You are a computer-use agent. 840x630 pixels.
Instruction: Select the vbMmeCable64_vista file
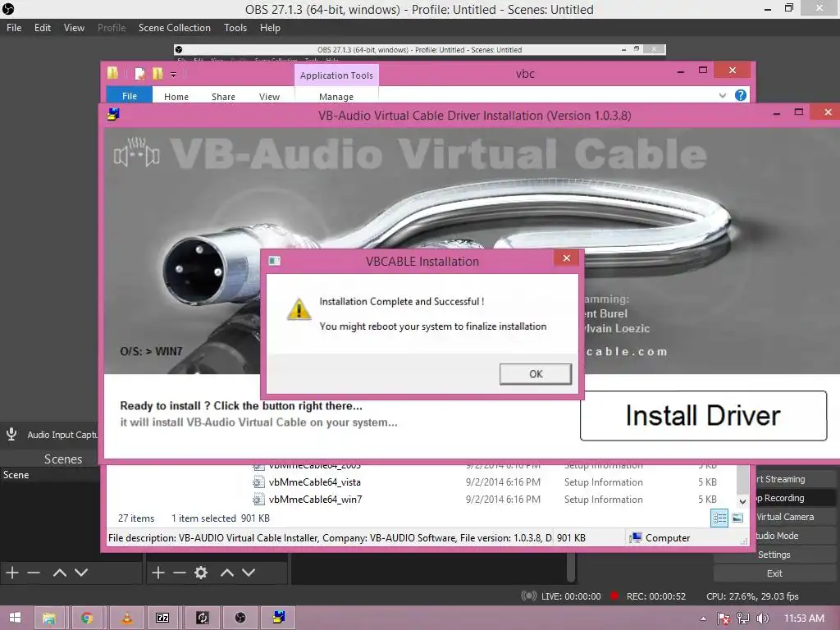tap(314, 482)
